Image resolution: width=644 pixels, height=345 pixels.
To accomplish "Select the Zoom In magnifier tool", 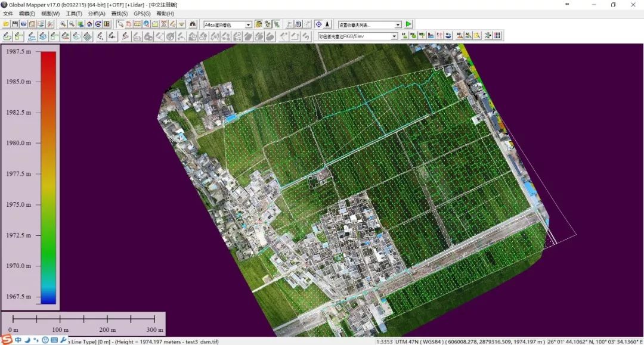I will point(63,24).
